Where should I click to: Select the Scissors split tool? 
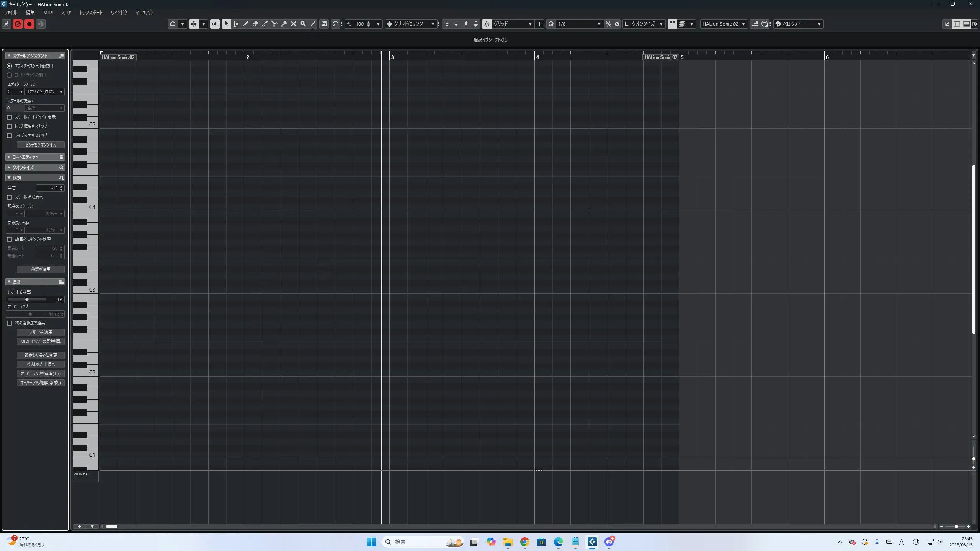tap(274, 24)
